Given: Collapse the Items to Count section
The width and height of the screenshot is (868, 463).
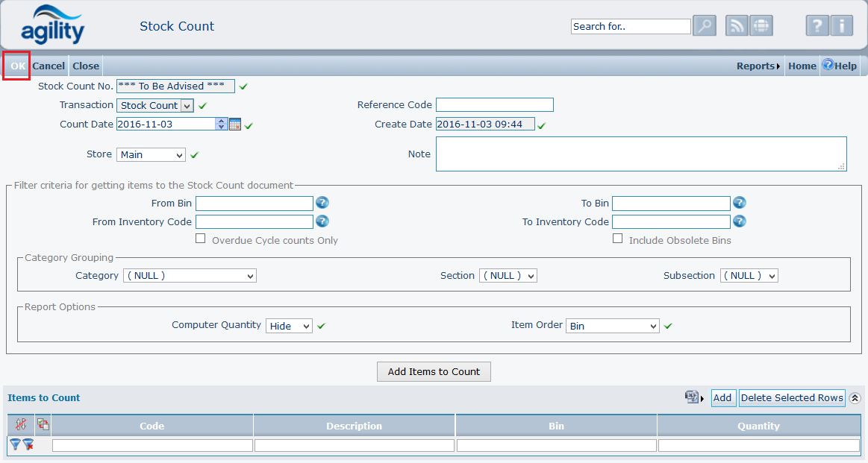Looking at the screenshot, I should [855, 398].
